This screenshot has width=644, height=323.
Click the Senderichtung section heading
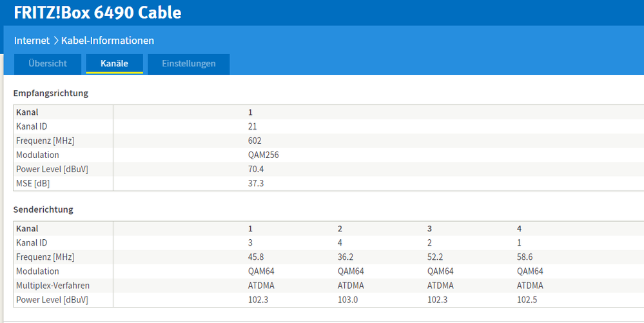(43, 210)
